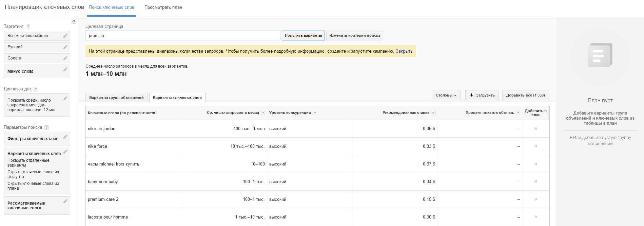The width and height of the screenshot is (644, 226).
Task: Click help icon beside Уровень конкуренции column
Action: (315, 113)
